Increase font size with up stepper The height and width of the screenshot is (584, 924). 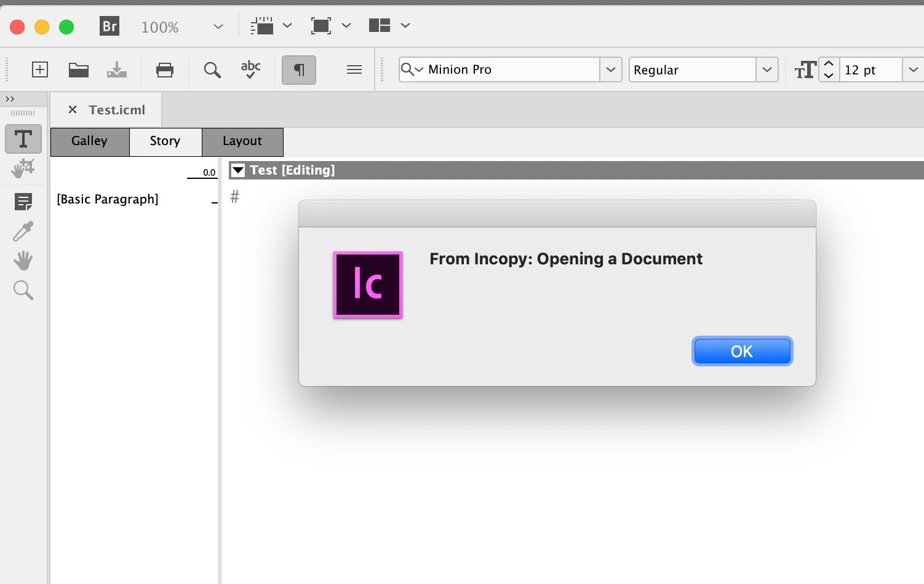click(829, 63)
